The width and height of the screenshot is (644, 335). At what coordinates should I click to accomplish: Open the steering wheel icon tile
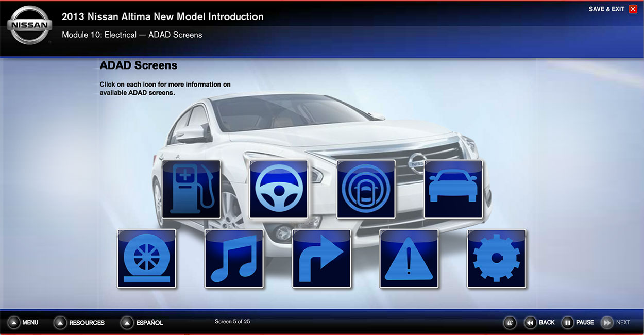[279, 189]
